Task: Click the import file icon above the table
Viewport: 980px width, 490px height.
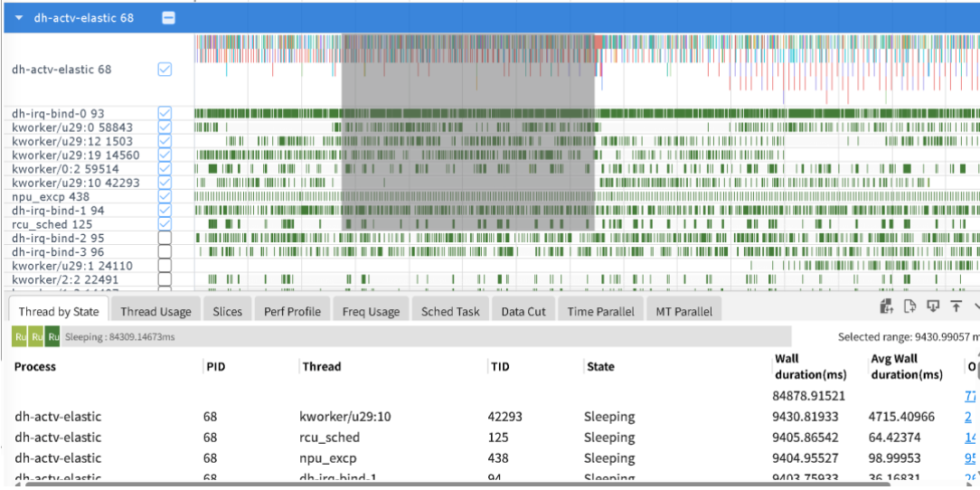Action: pos(886,306)
